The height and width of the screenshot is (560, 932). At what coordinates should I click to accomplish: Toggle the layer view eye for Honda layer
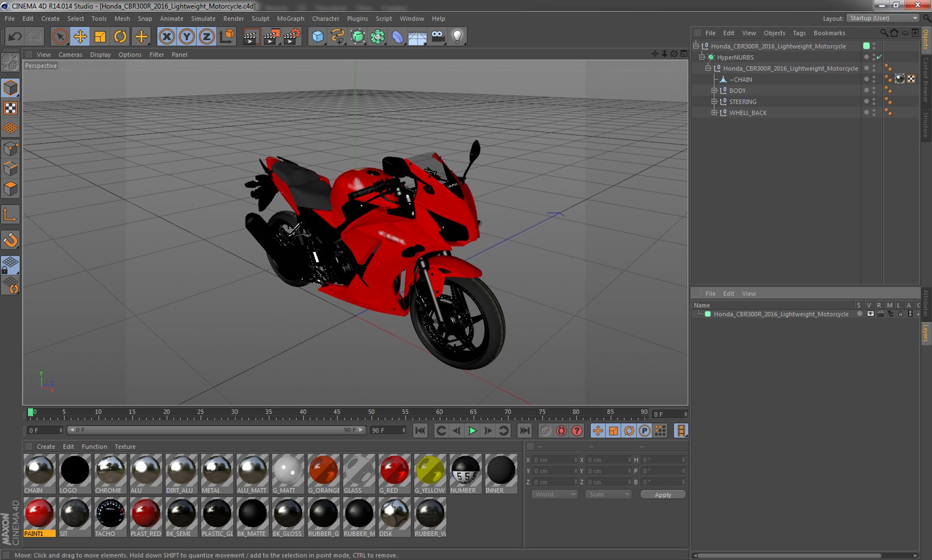(x=870, y=314)
